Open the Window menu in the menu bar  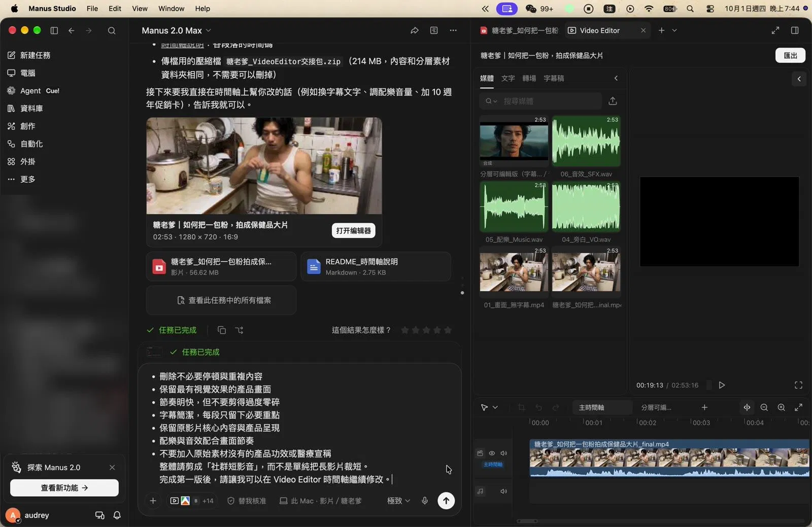(171, 9)
